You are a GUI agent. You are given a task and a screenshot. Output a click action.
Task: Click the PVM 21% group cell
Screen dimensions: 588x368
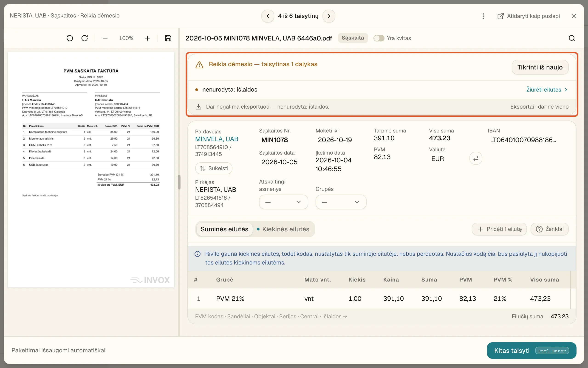click(230, 299)
